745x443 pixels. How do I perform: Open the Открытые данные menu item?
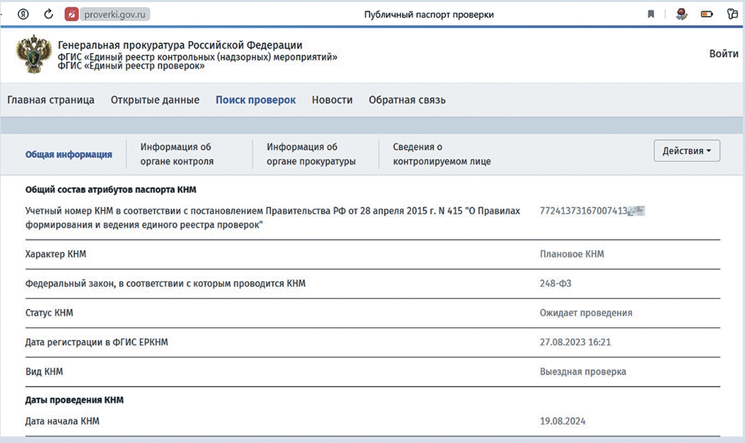154,100
